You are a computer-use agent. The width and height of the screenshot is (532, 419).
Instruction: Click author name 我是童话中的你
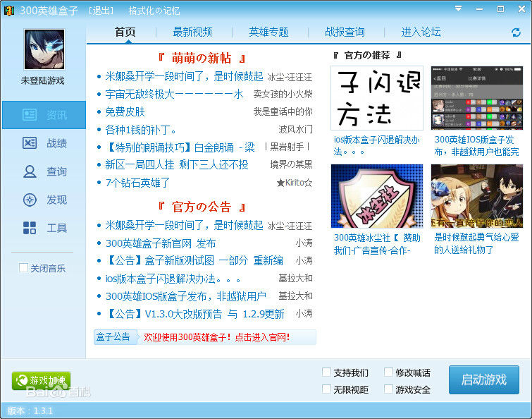[x=283, y=111]
